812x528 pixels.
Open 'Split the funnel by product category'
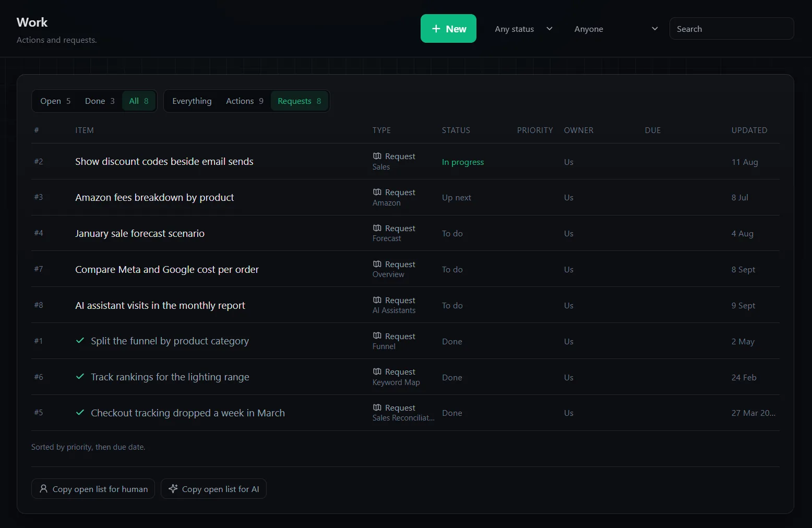170,341
